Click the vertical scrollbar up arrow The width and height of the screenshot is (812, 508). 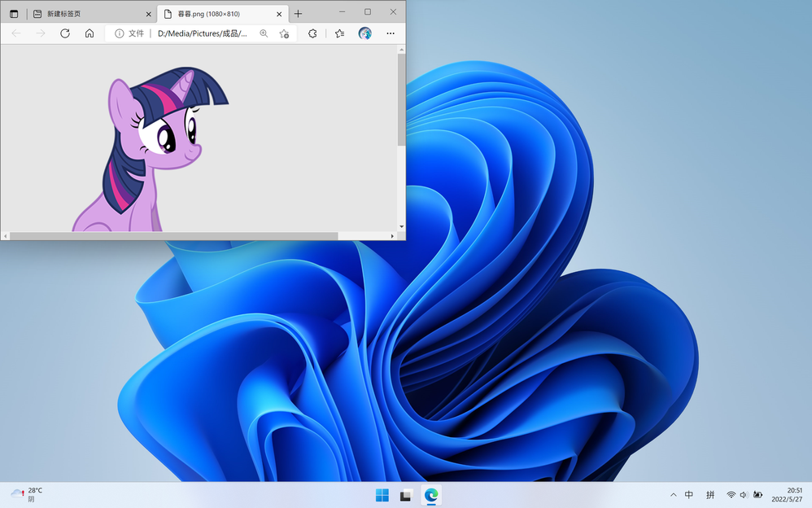point(401,50)
